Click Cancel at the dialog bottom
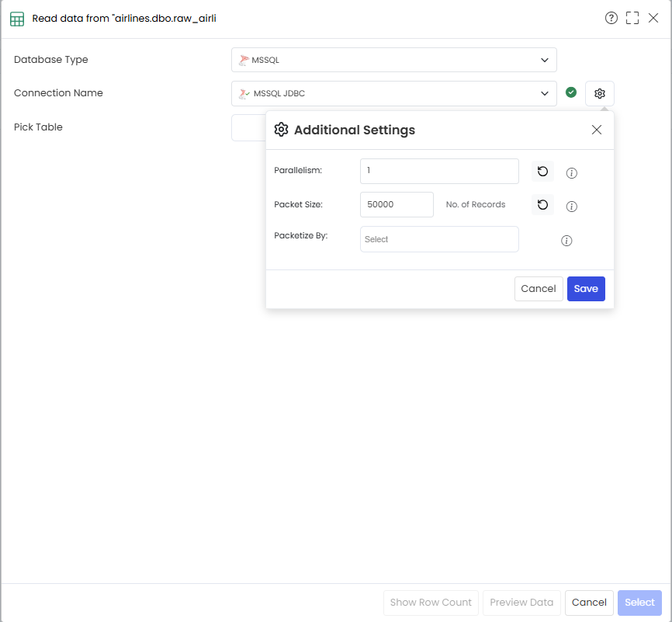The width and height of the screenshot is (672, 622). coord(589,603)
